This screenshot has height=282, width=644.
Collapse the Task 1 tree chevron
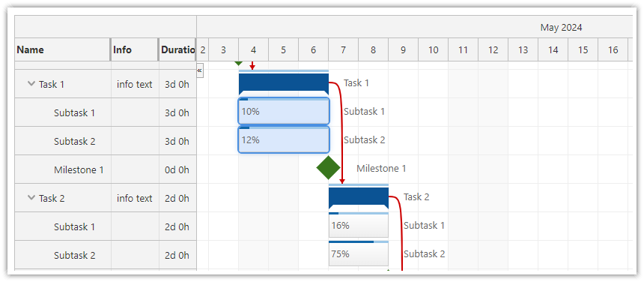(x=31, y=83)
